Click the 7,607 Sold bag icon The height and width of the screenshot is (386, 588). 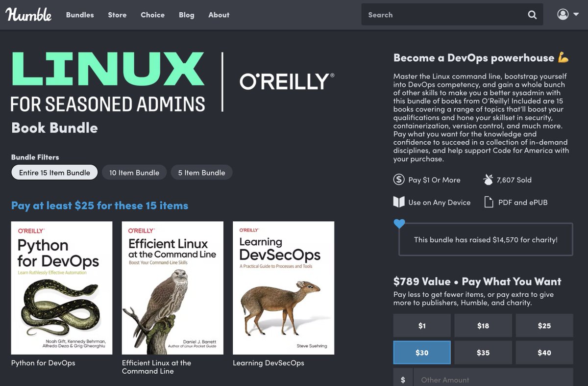point(488,180)
